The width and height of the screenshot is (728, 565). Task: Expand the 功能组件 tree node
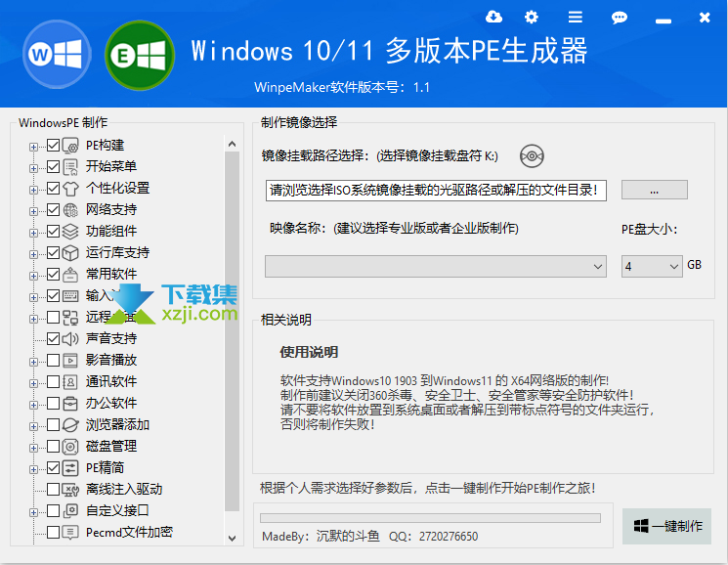click(33, 233)
